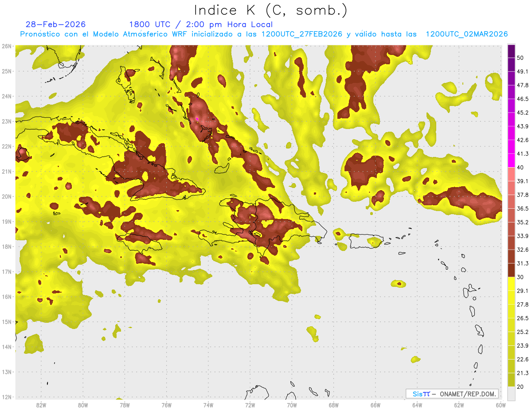532x411 pixels.
Task: Click the '1200UTC_02MAR2026' valid-until timestamp
Action: [467, 34]
